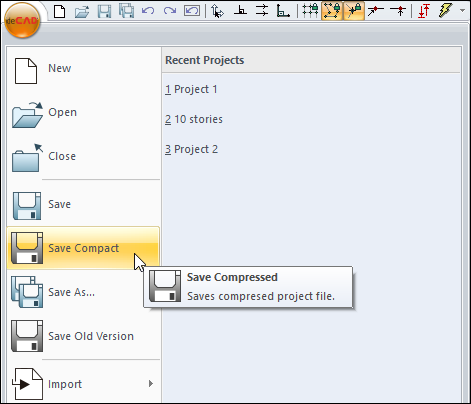This screenshot has height=404, width=471.
Task: Click the boxed undo-list icon in the toolbar
Action: point(192,11)
